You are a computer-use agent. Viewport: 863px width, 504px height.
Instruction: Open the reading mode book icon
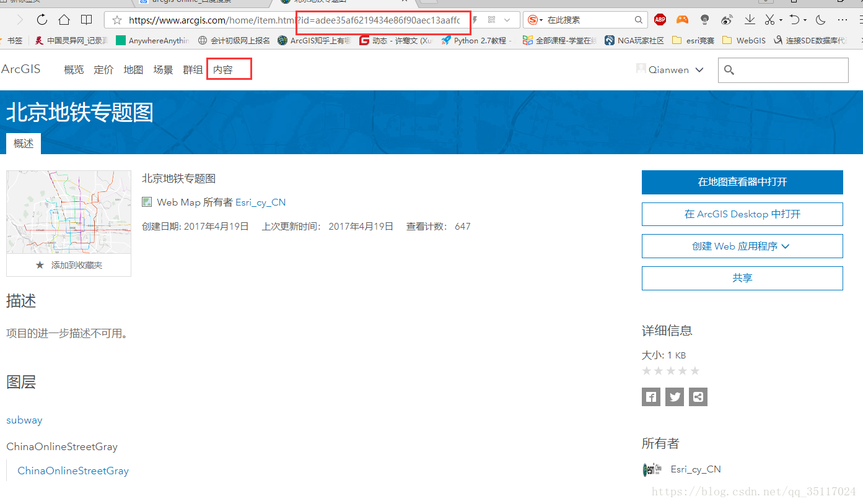tap(87, 20)
